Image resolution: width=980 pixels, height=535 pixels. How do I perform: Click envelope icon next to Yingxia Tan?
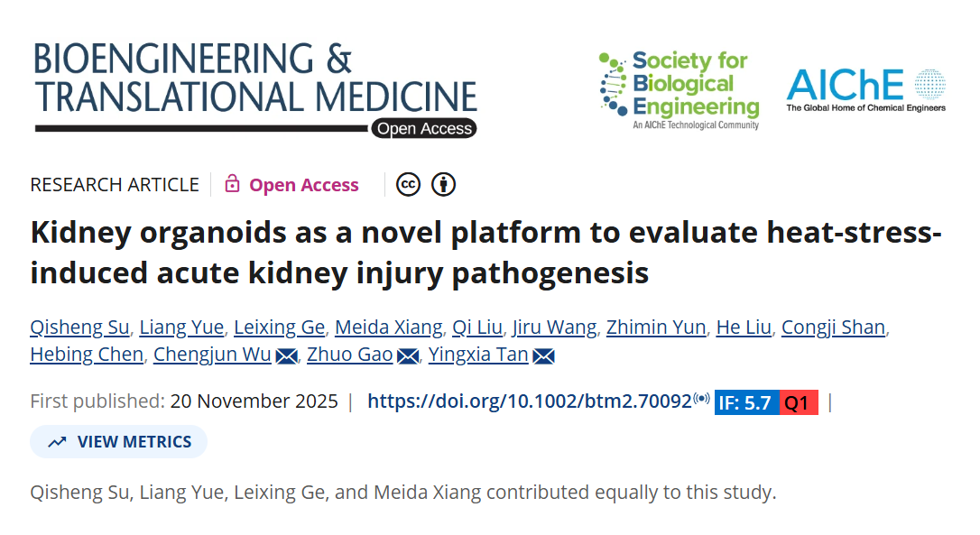pos(543,355)
